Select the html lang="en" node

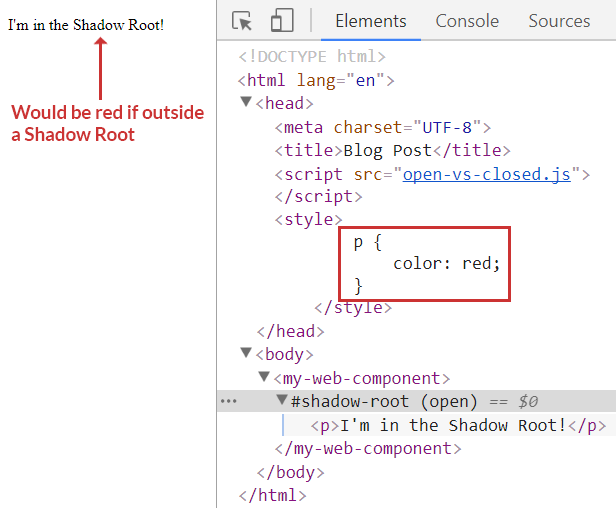(316, 81)
